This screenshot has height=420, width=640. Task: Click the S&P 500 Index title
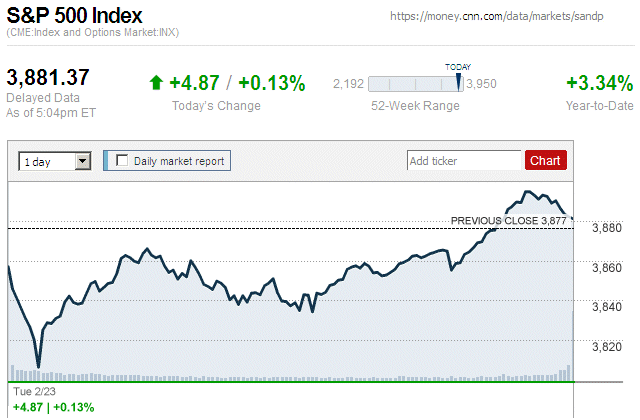[x=75, y=16]
